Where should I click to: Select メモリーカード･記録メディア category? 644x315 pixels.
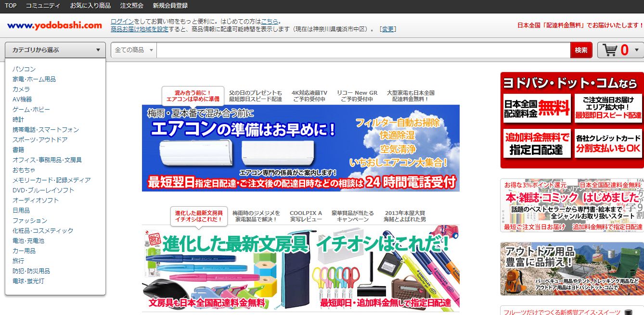pyautogui.click(x=52, y=180)
